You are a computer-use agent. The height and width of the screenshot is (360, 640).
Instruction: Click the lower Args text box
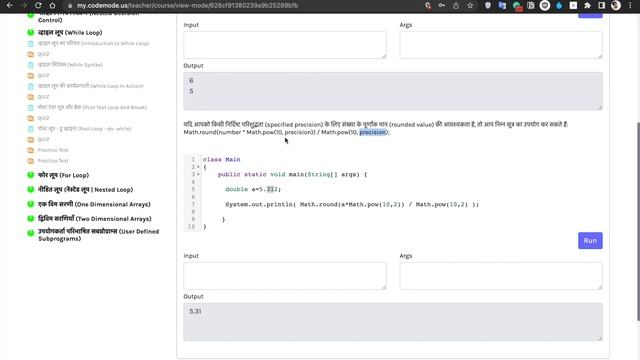pos(501,276)
